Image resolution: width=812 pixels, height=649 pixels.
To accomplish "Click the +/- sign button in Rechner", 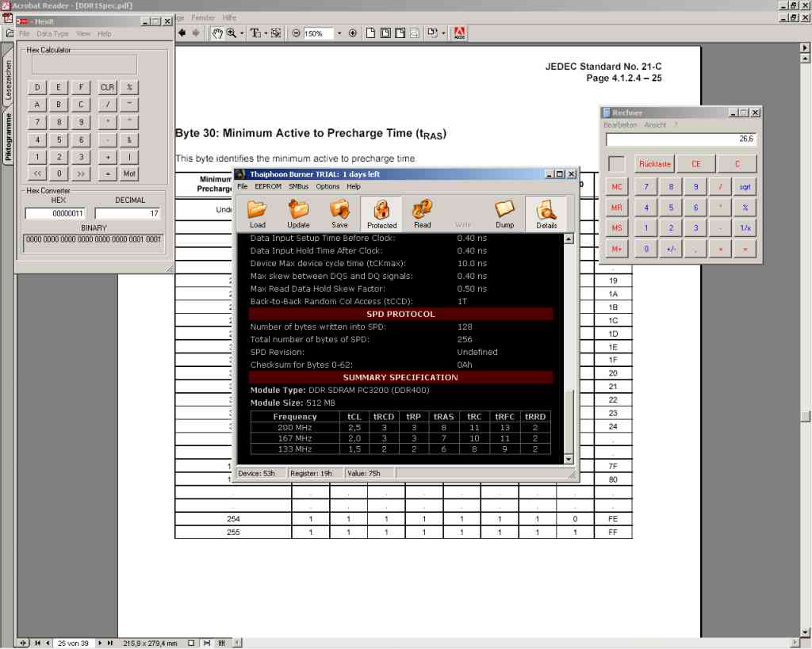I will coord(671,249).
